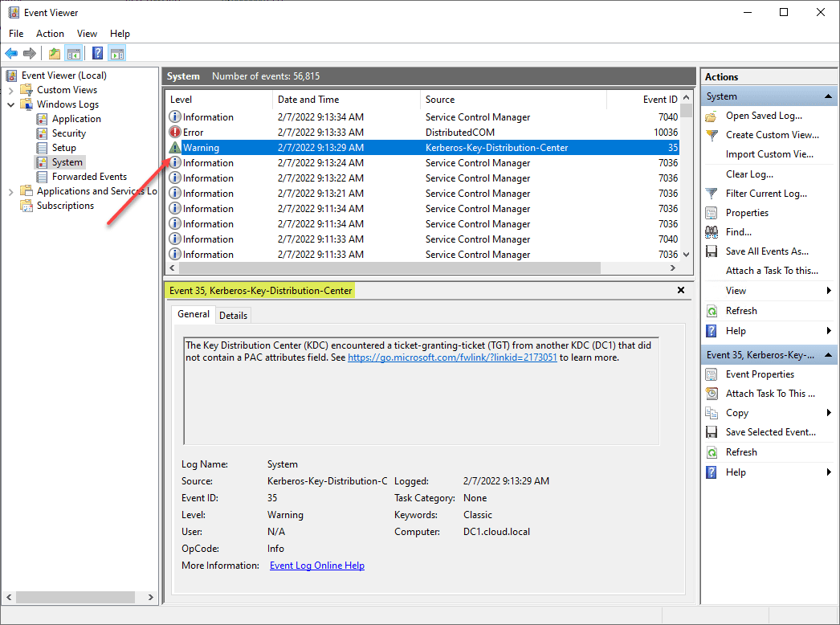
Task: Select the Security log in the tree
Action: (68, 133)
